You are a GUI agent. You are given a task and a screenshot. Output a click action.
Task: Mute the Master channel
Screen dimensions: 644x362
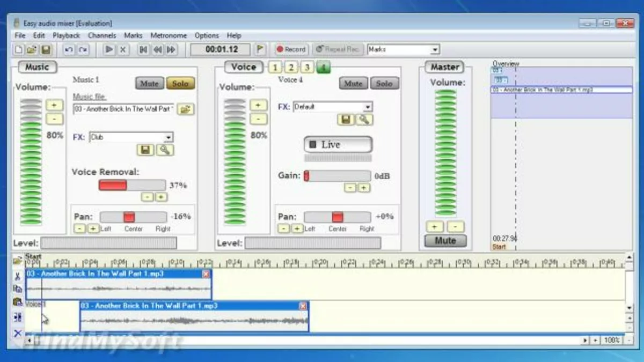[445, 240]
